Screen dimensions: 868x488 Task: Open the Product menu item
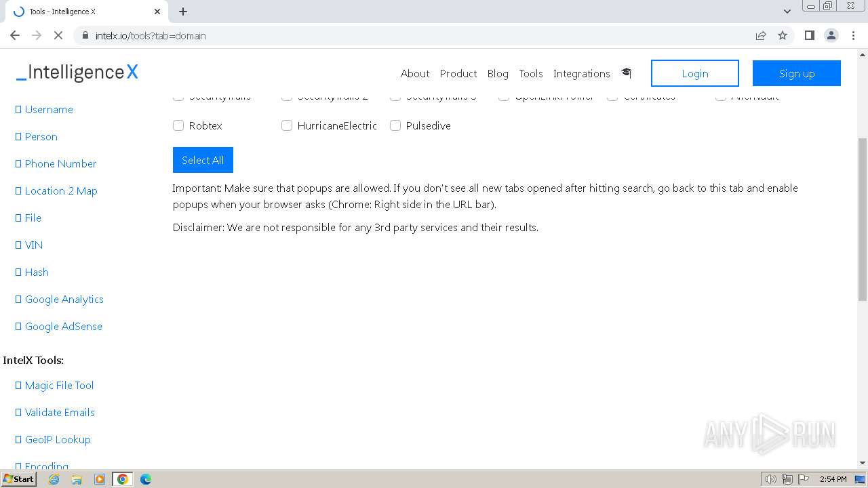(x=458, y=73)
